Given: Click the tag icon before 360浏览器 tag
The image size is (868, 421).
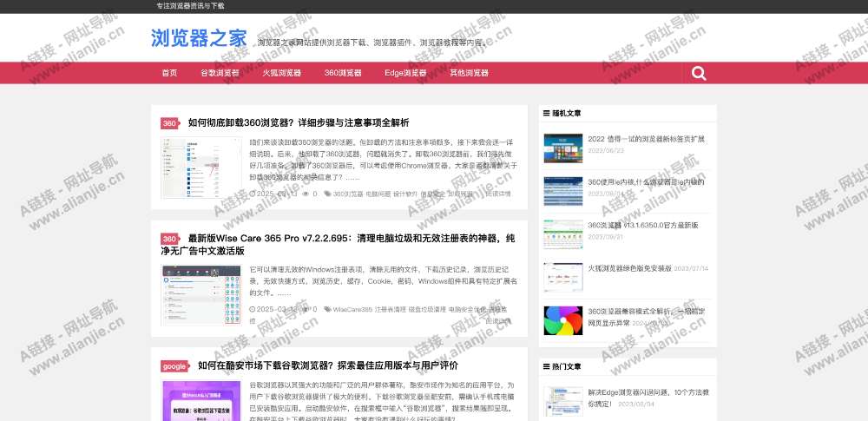Looking at the screenshot, I should (x=328, y=194).
